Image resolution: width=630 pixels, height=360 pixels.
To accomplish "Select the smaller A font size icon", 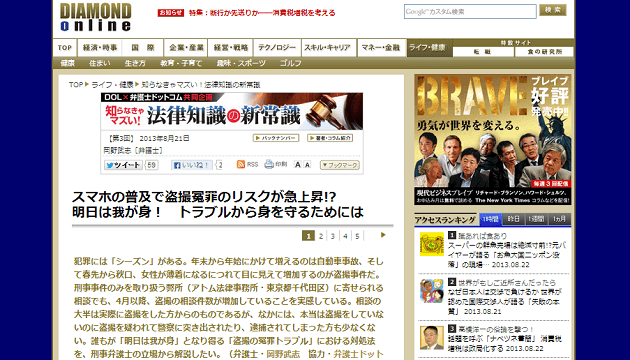I will click(307, 165).
